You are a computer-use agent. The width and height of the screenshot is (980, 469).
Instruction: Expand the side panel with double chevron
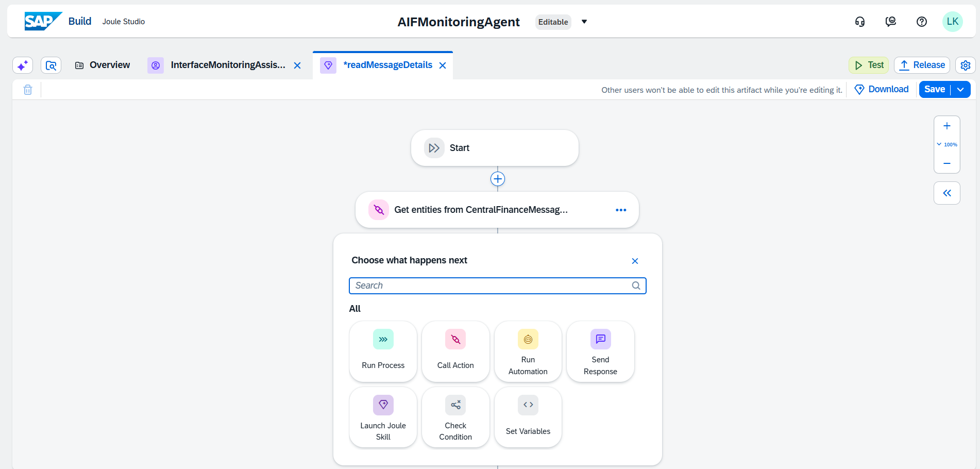tap(947, 193)
